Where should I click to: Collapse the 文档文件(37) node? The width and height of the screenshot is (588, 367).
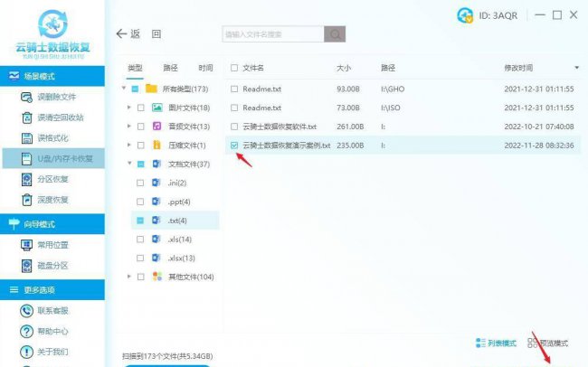(129, 164)
